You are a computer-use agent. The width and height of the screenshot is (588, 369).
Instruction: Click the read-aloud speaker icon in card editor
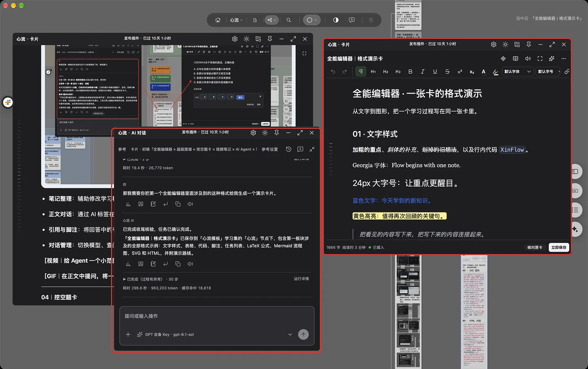tap(528, 58)
